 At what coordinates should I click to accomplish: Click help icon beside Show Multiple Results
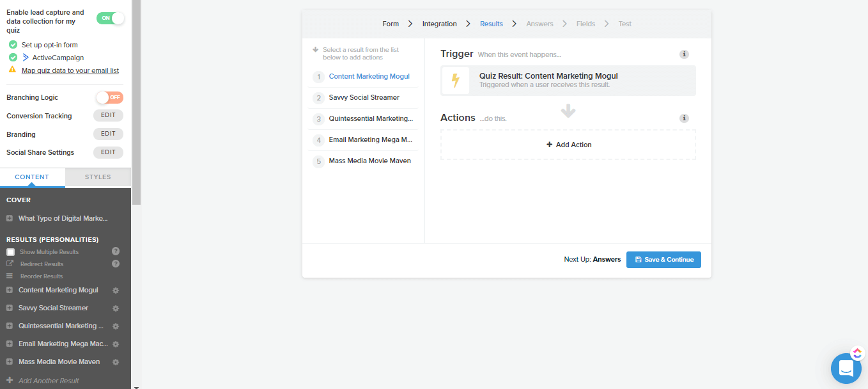(116, 251)
